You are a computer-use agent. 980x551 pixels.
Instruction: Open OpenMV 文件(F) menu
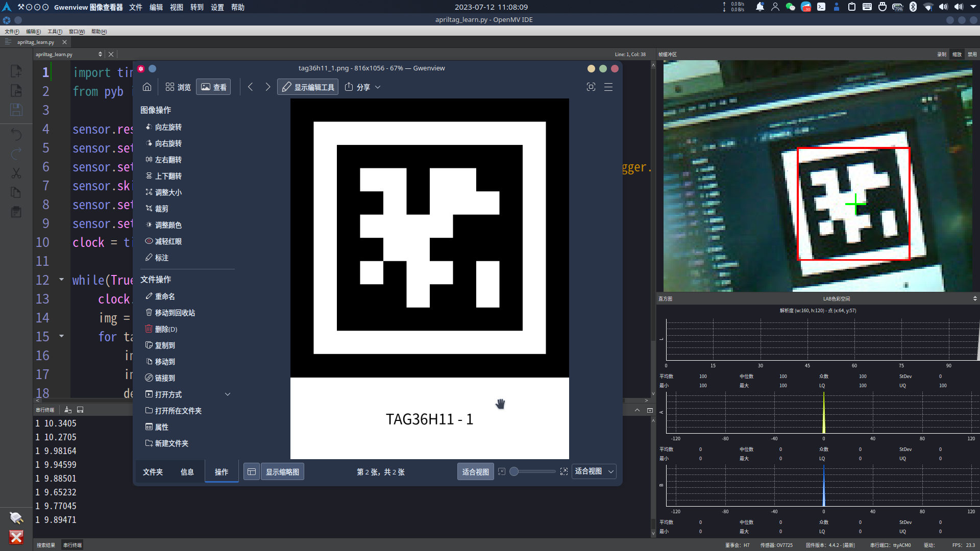click(12, 32)
